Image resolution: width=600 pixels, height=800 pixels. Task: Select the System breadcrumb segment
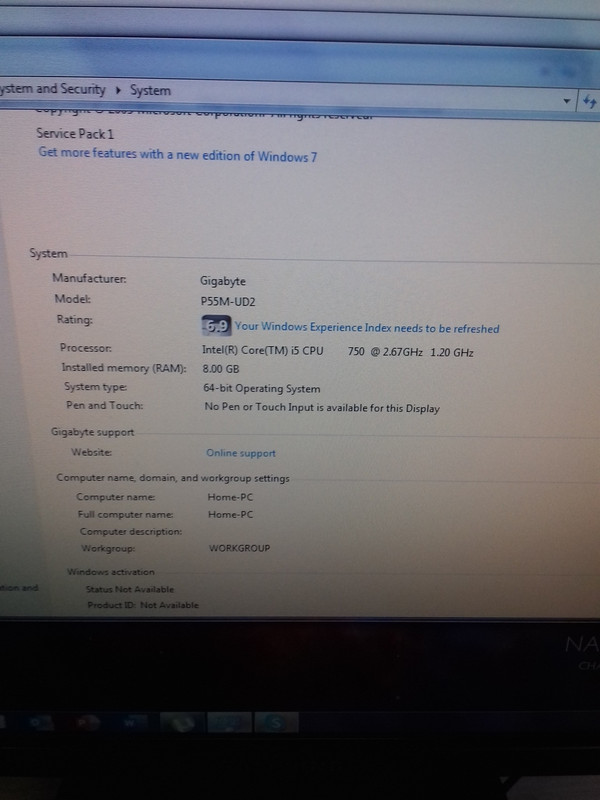(150, 91)
